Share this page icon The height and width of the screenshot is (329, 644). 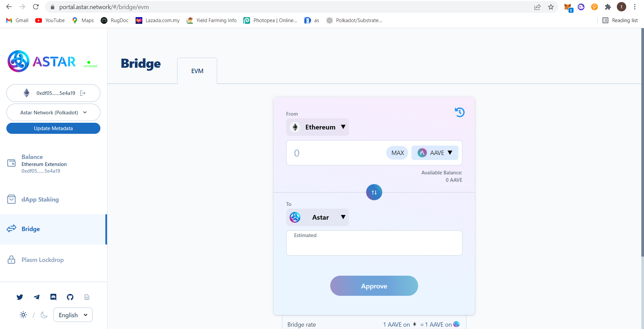pyautogui.click(x=537, y=7)
